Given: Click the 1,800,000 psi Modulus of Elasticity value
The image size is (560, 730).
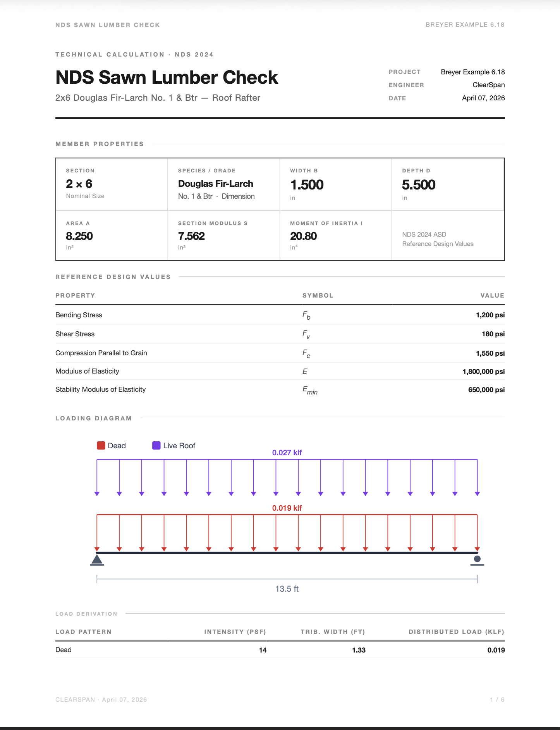Looking at the screenshot, I should (483, 372).
